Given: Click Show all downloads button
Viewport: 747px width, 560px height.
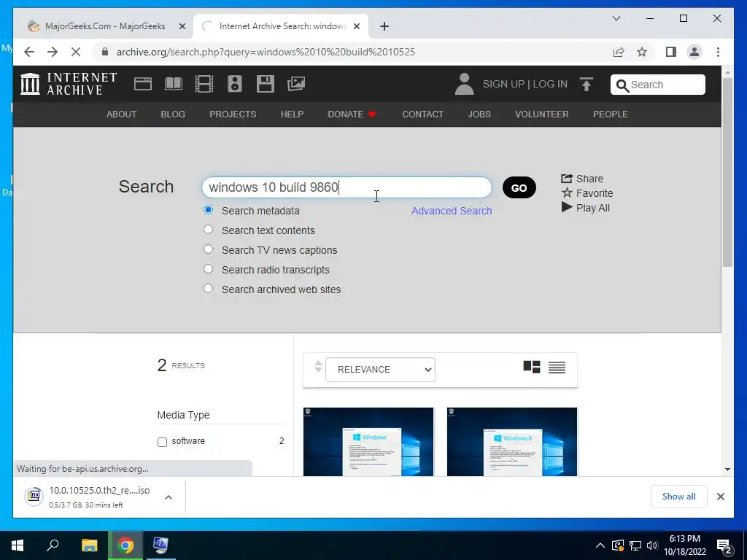Looking at the screenshot, I should tap(679, 497).
